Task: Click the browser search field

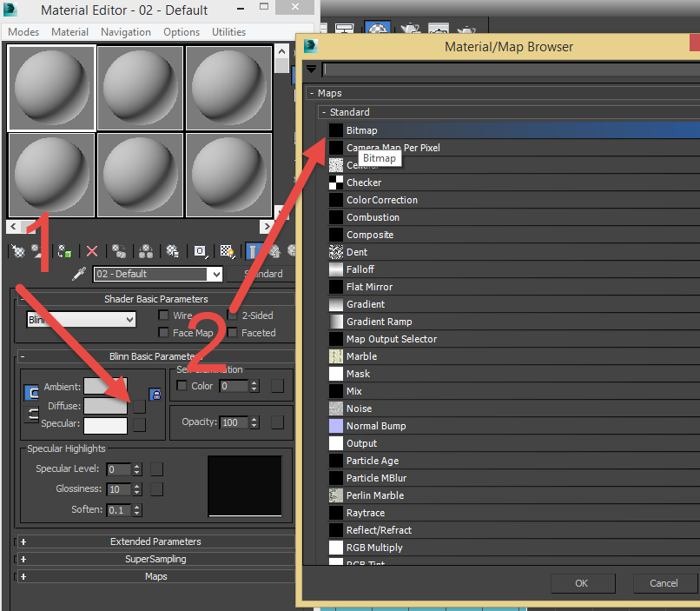Action: [x=511, y=69]
